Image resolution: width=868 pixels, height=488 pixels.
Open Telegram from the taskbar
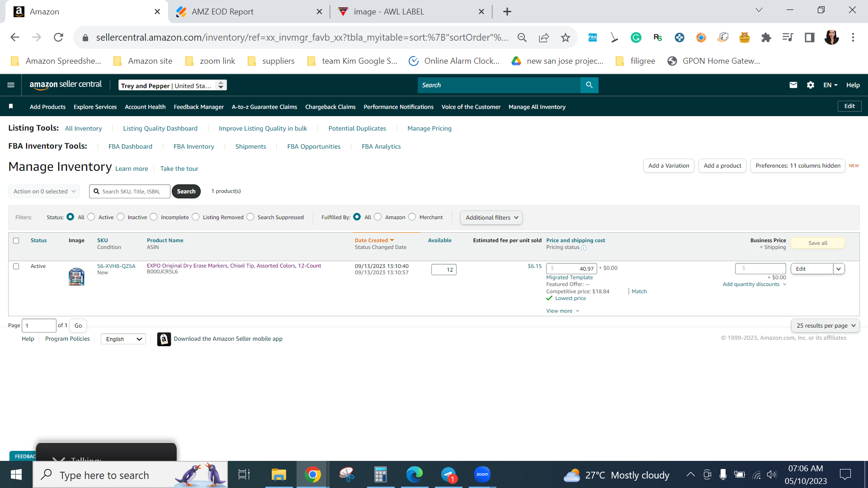(x=448, y=474)
